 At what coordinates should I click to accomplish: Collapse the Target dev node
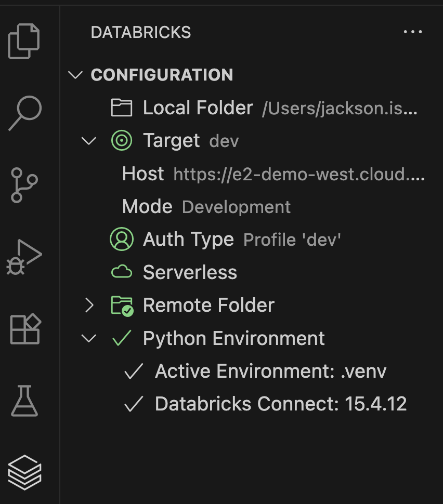(89, 141)
